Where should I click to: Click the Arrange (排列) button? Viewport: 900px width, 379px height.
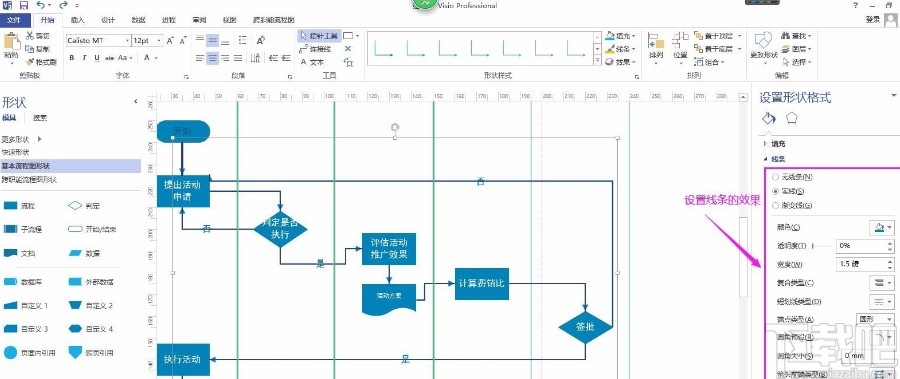(655, 47)
